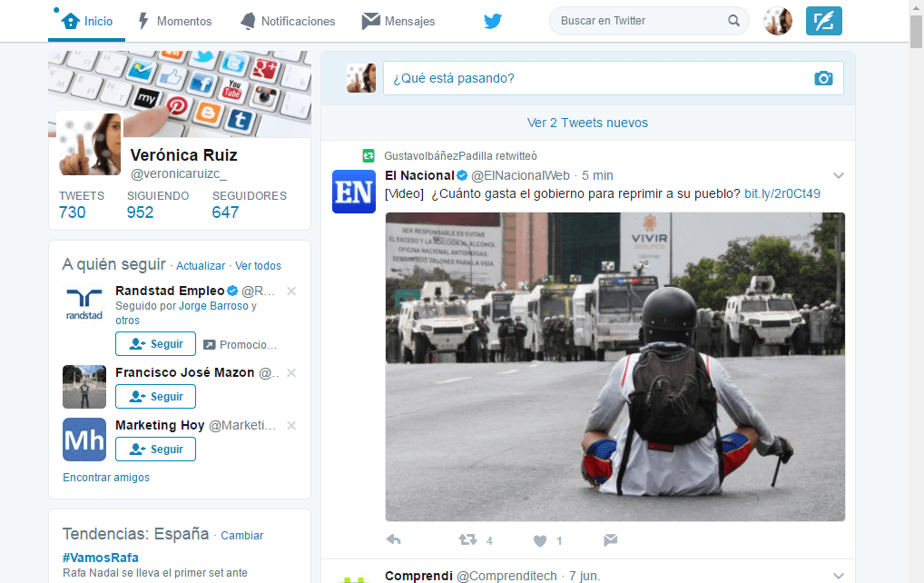The width and height of the screenshot is (924, 583).
Task: Click Actualizar in A quién seguir
Action: point(201,266)
